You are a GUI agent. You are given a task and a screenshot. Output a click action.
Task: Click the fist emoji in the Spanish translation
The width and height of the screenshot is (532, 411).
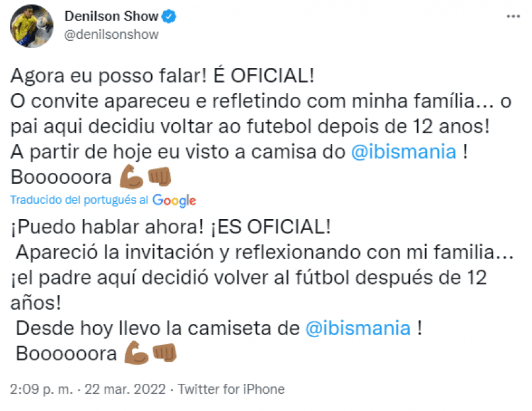point(164,353)
